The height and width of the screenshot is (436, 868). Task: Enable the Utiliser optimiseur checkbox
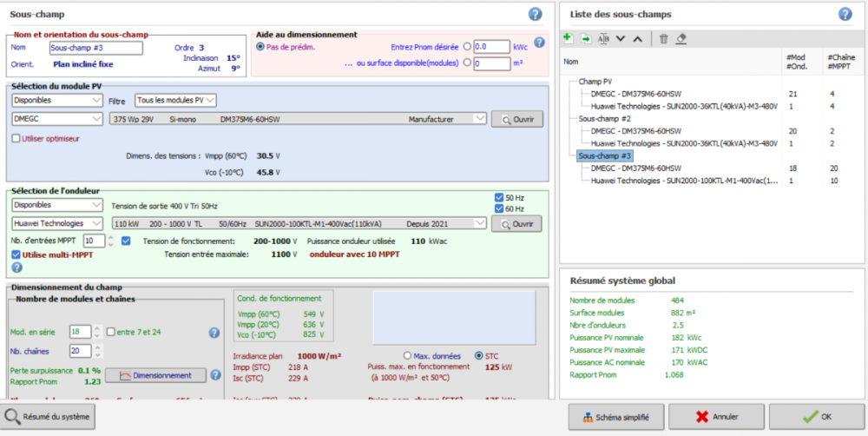16,138
